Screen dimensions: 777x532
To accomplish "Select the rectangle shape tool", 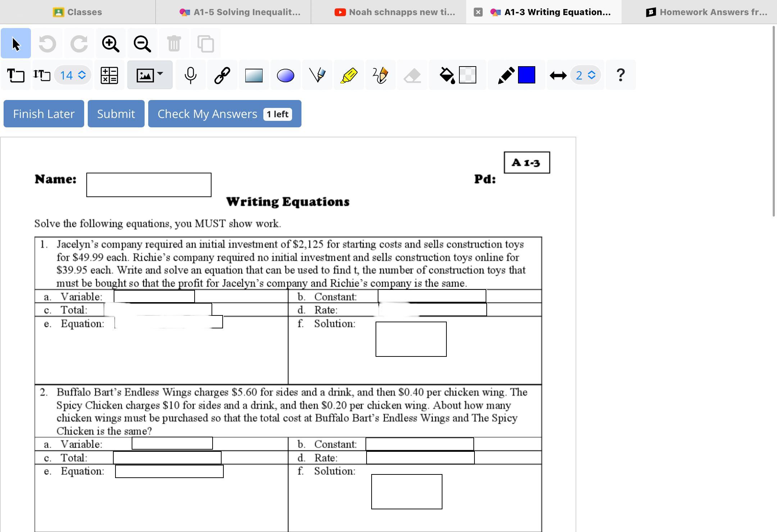I will coord(254,75).
